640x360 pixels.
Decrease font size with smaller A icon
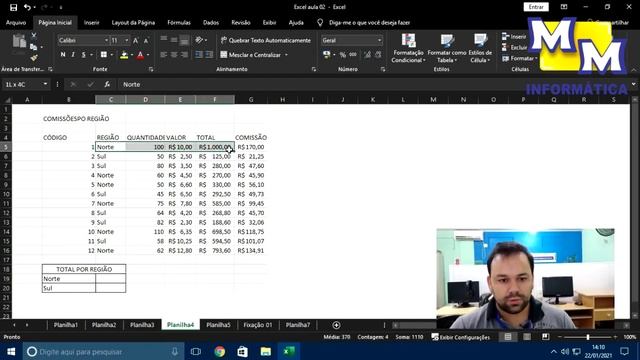146,40
